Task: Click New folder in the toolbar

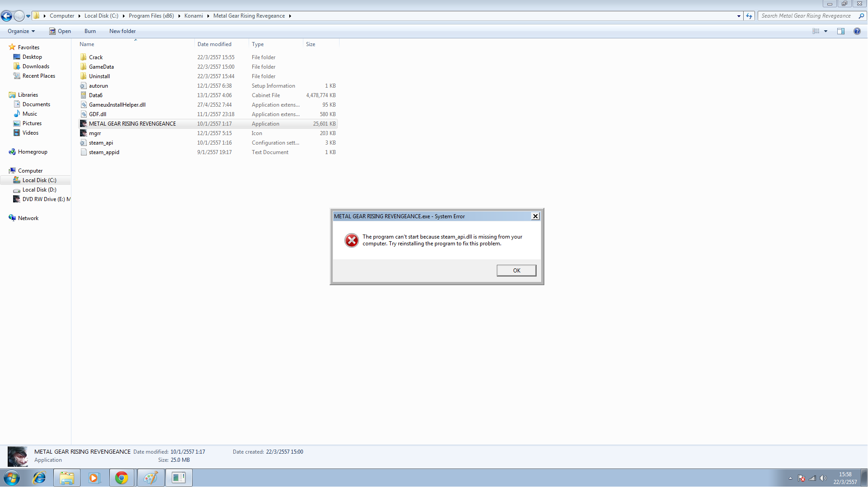Action: (x=123, y=31)
